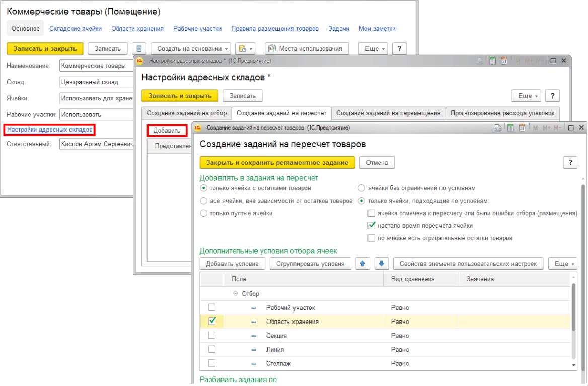Click Закрыть и сохранить регламентное задание

coord(277,162)
